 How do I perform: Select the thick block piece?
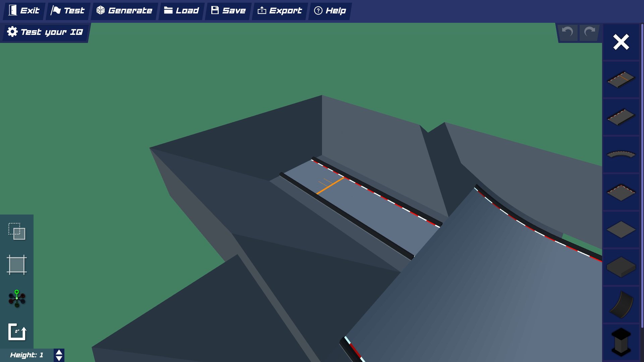point(621,267)
